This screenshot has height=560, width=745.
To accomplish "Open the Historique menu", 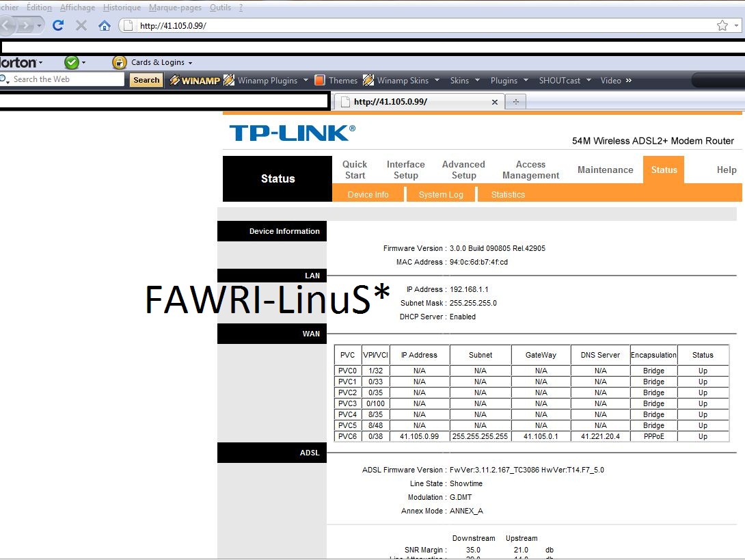I will (x=122, y=8).
